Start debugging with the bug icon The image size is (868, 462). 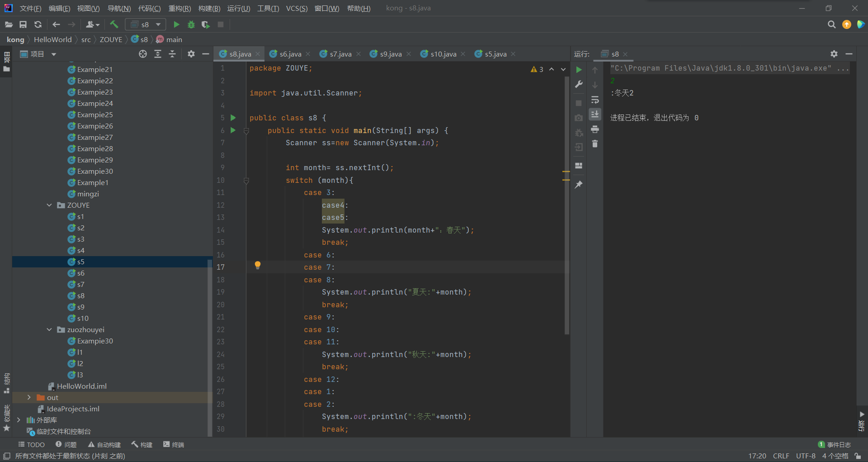tap(191, 24)
